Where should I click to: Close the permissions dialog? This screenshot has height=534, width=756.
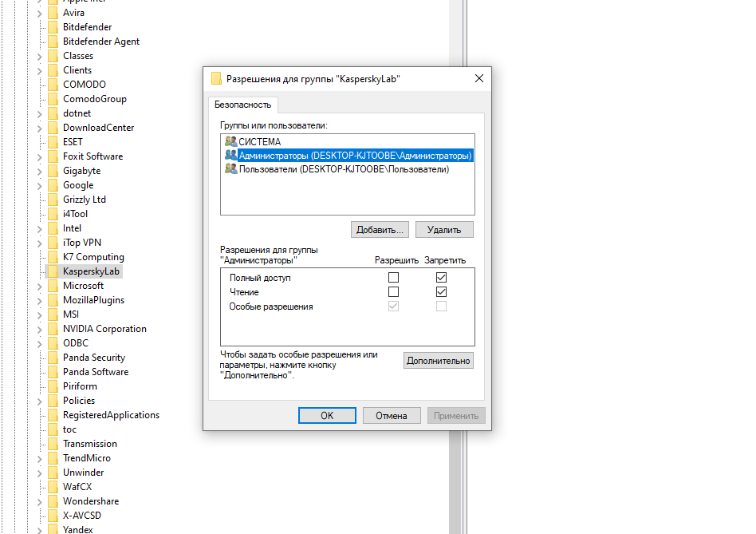pos(478,78)
